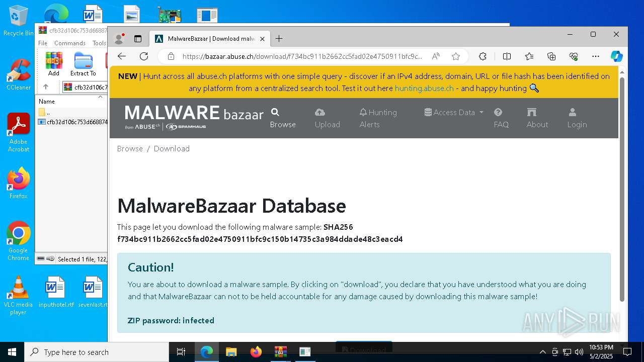Open Upload page in MalwareBazaar navbar
Screen dimensions: 644x362
(328, 118)
